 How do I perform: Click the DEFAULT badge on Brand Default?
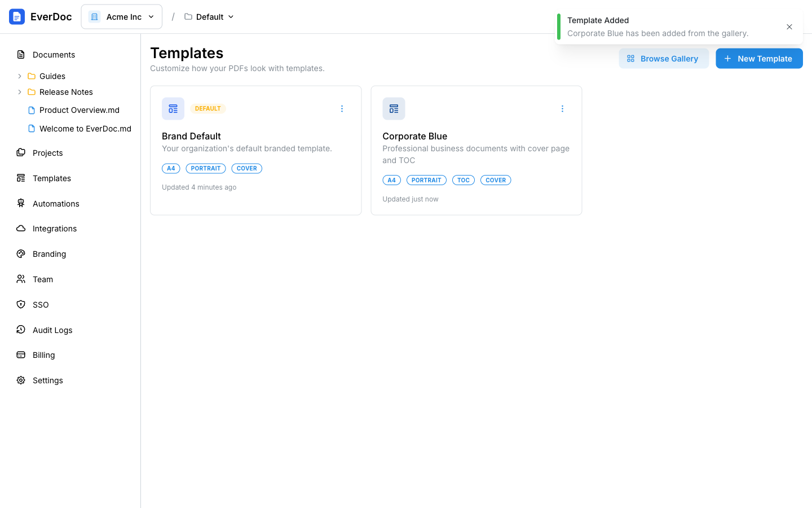pyautogui.click(x=208, y=108)
